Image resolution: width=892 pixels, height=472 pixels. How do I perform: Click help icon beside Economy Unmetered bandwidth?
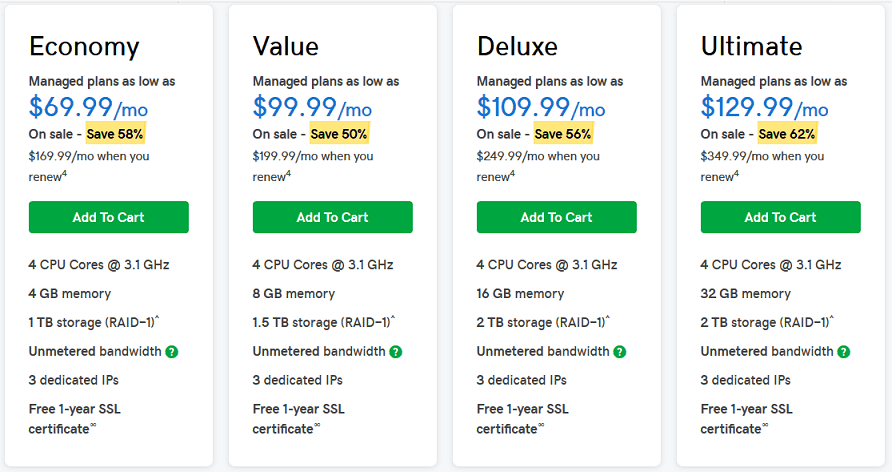pos(172,352)
